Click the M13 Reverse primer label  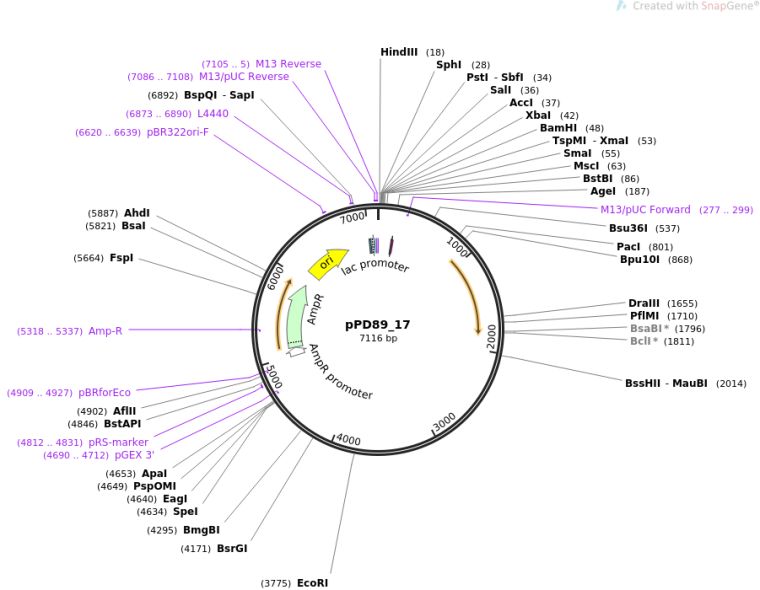(x=288, y=64)
